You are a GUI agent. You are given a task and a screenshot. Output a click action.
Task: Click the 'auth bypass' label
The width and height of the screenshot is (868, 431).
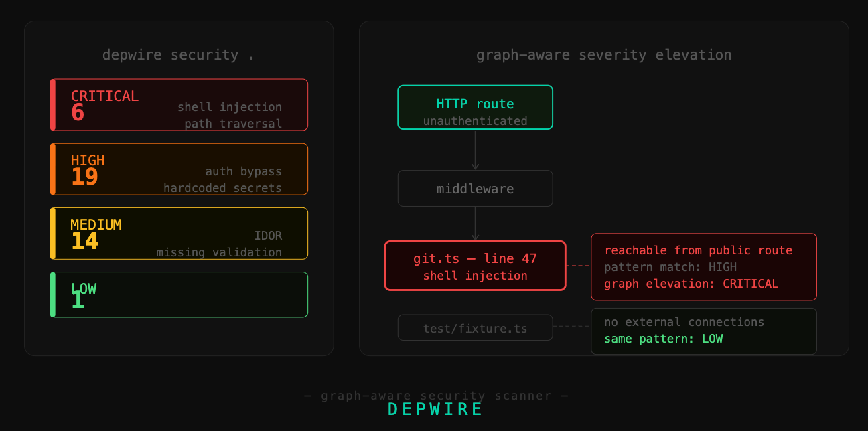click(244, 171)
